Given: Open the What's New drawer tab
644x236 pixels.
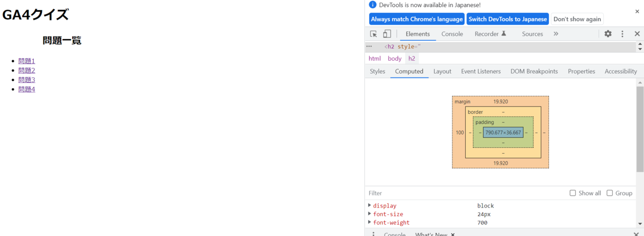Looking at the screenshot, I should [x=431, y=234].
